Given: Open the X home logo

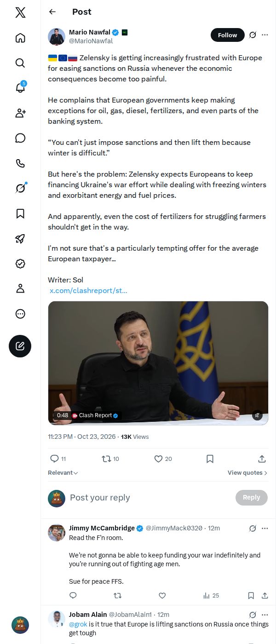Looking at the screenshot, I should [20, 12].
